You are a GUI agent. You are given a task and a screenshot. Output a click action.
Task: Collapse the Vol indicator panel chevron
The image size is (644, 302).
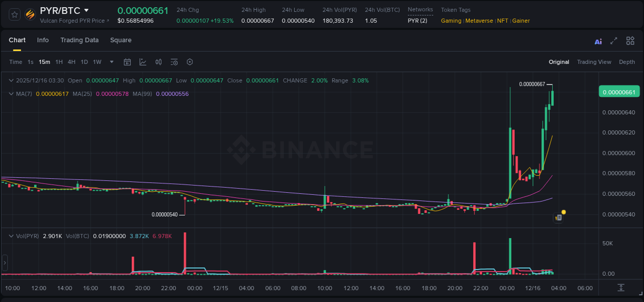tap(11, 236)
